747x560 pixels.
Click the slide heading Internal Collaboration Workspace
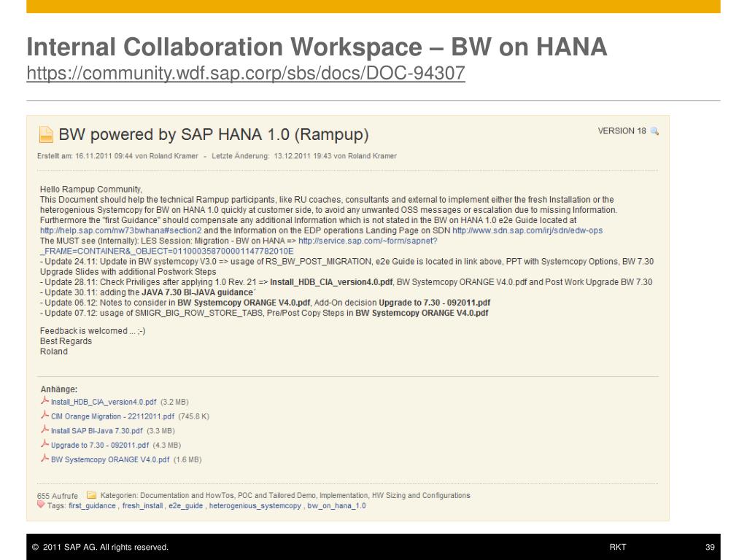317,47
